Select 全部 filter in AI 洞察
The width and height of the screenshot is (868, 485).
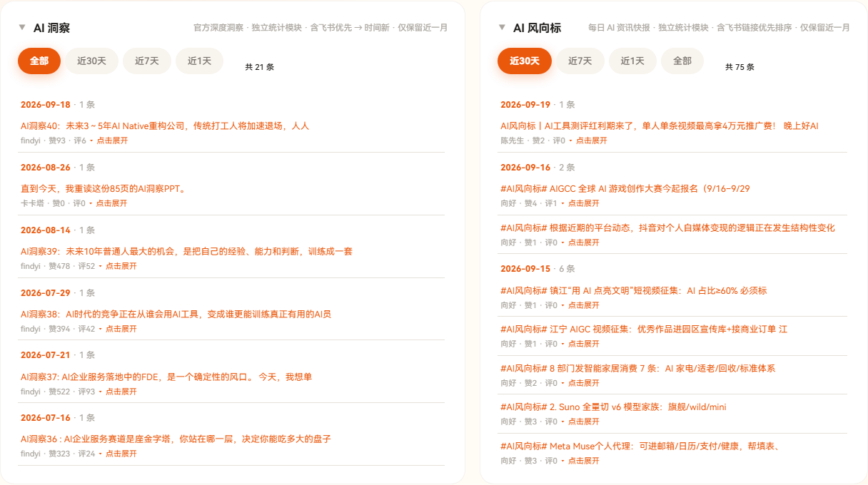(39, 61)
